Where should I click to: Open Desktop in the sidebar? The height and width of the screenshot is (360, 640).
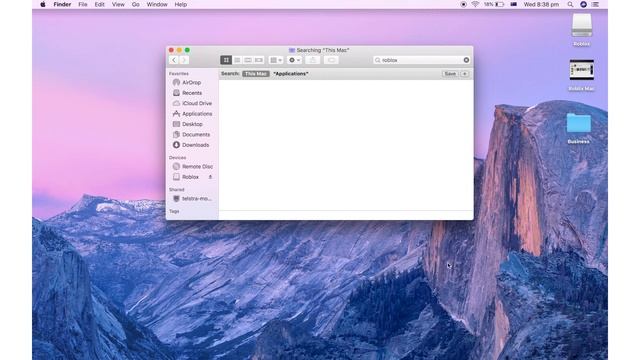coord(191,124)
